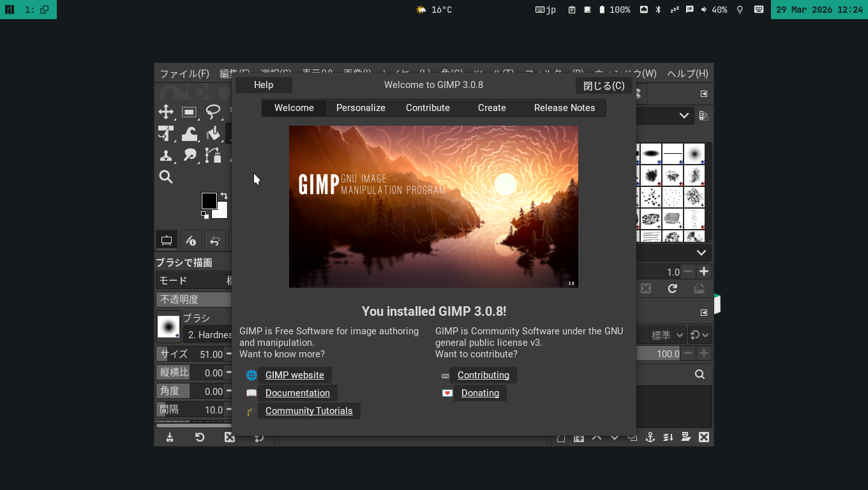
Task: Click the anchor floating layer icon
Action: [650, 437]
